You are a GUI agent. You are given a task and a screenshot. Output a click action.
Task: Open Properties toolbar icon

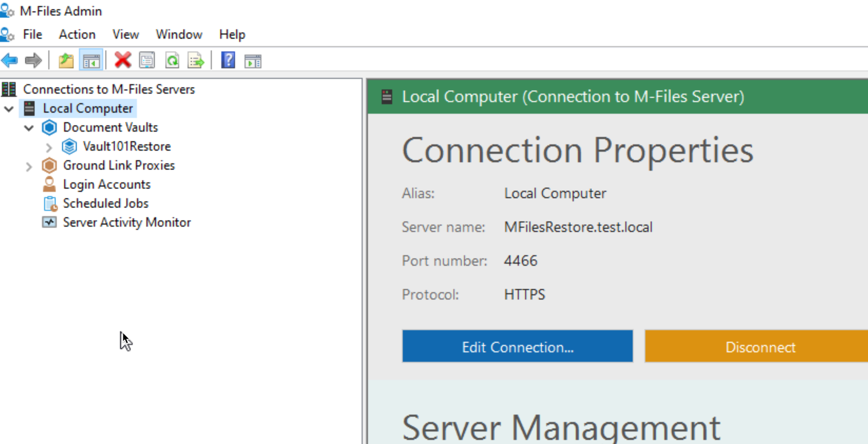coord(147,61)
